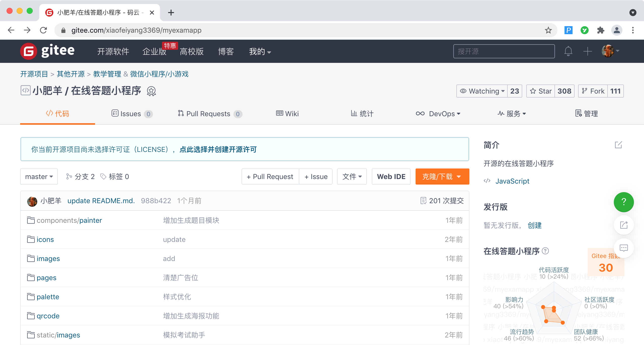
Task: Click the green help question mark button
Action: (624, 202)
